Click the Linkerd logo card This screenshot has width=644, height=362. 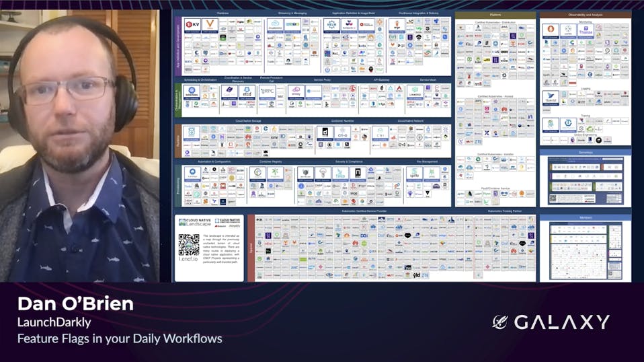click(414, 92)
